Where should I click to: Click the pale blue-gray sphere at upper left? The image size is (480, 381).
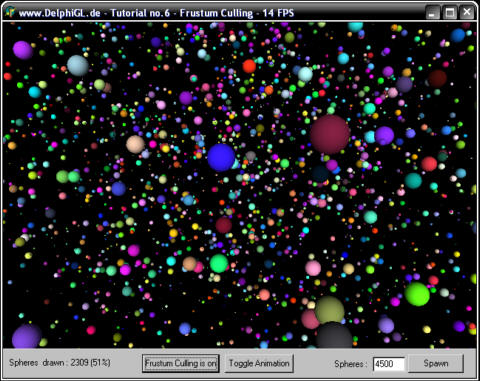click(78, 65)
